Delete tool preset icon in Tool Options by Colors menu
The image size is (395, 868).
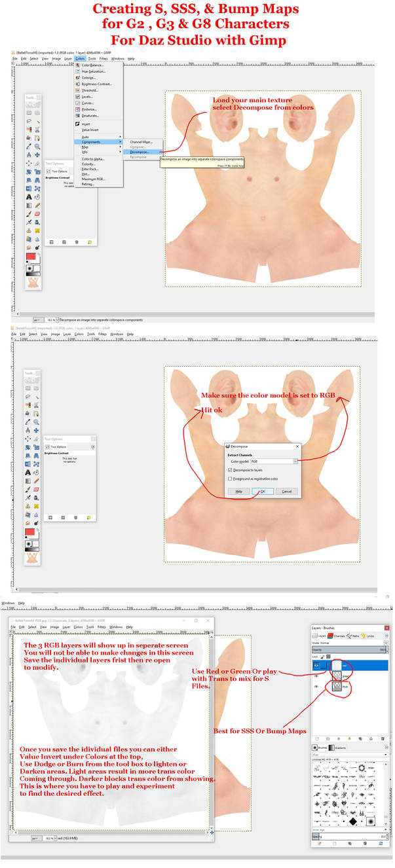[77, 242]
